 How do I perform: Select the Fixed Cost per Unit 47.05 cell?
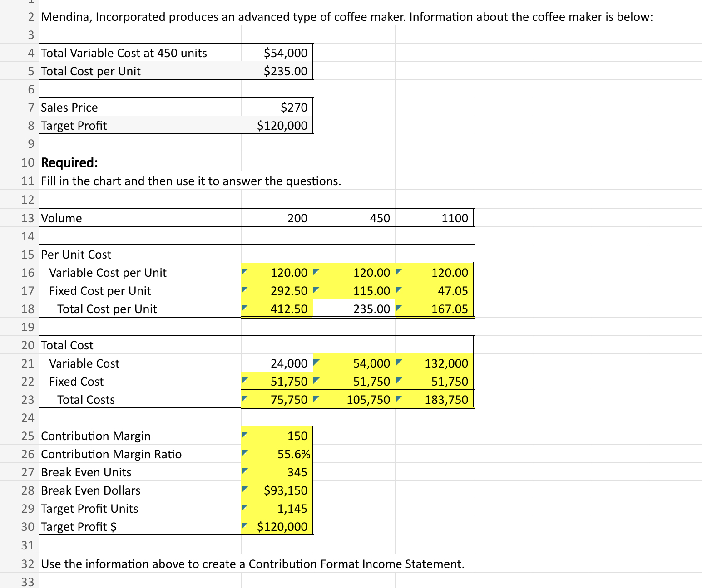[x=434, y=290]
